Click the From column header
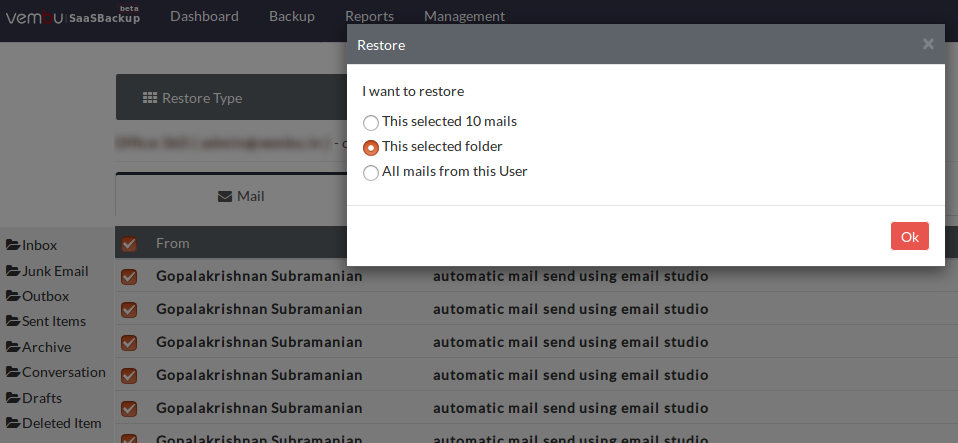Viewport: 958px width, 443px height. click(x=172, y=243)
